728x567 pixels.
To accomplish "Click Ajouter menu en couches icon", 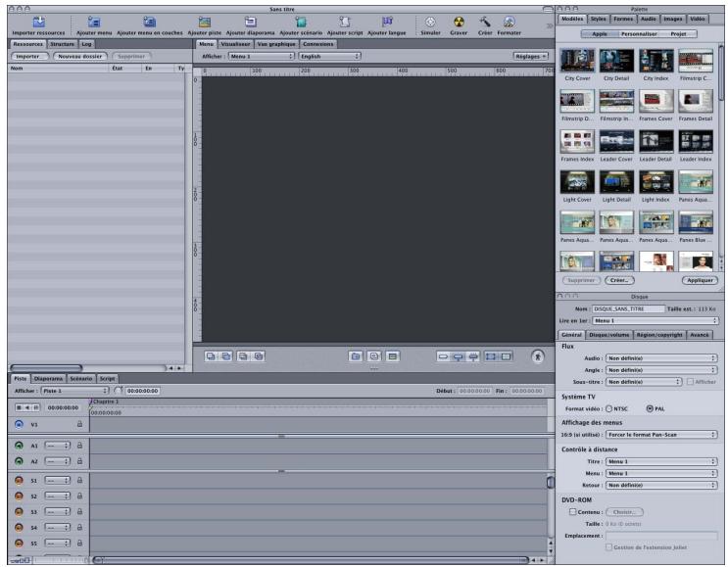I will pos(150,22).
